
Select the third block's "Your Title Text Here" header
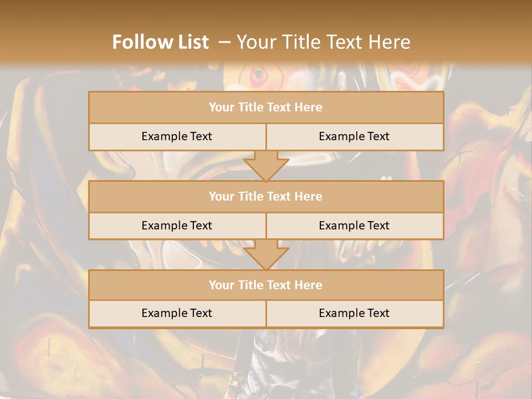coord(266,285)
